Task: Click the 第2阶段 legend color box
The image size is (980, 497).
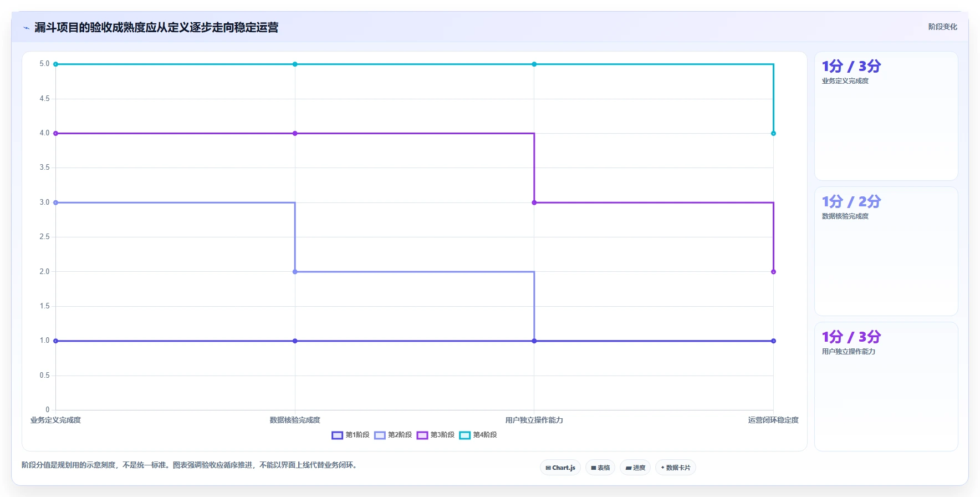Action: pos(380,435)
